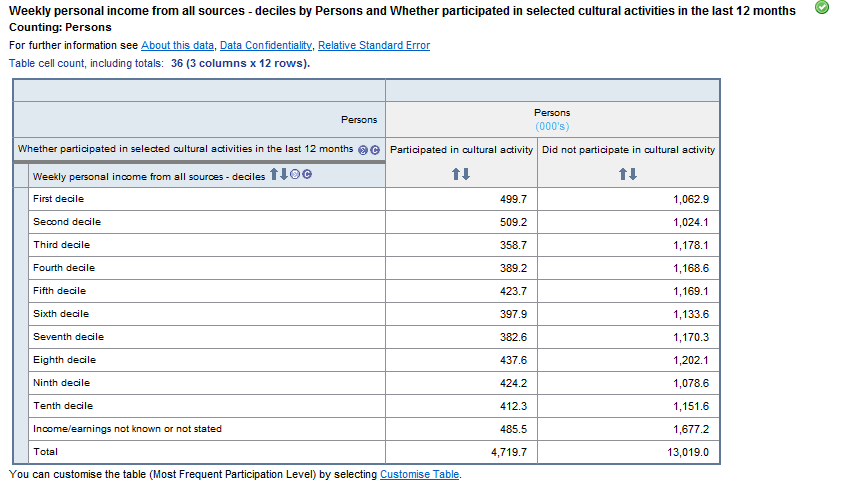Follow the Relative Standard Error link
The height and width of the screenshot is (487, 843).
pyautogui.click(x=374, y=46)
